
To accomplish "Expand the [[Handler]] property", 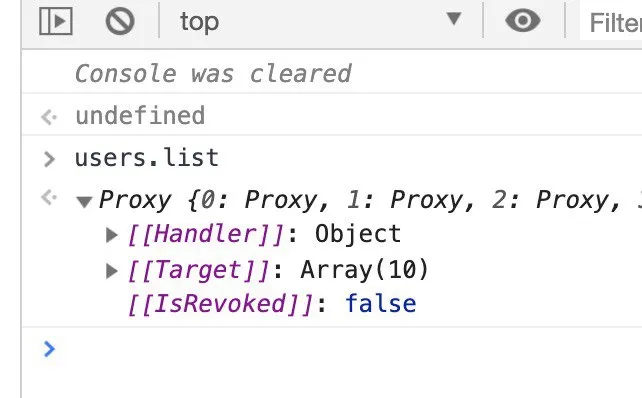I will [112, 235].
